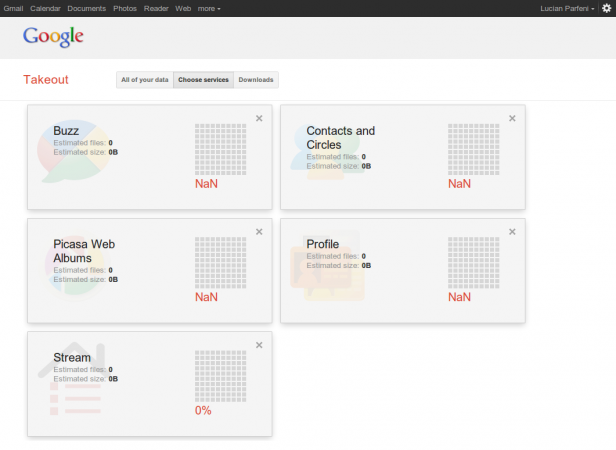The image size is (616, 450).
Task: Open Gmail from the top bar
Action: coord(13,8)
